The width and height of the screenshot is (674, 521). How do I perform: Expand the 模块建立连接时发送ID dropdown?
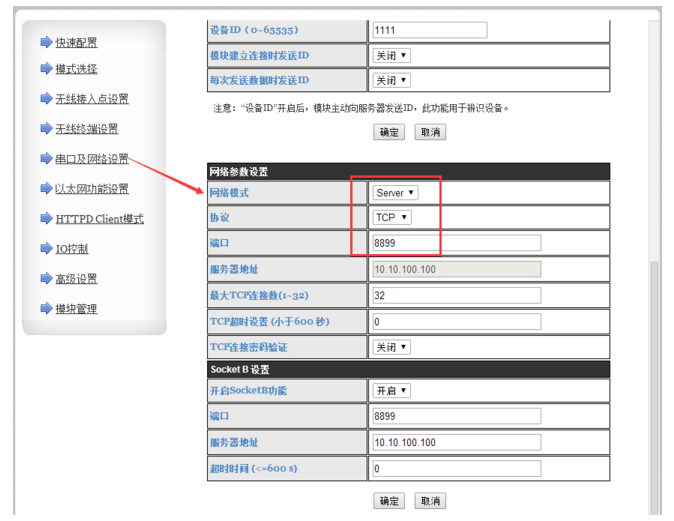coord(391,55)
